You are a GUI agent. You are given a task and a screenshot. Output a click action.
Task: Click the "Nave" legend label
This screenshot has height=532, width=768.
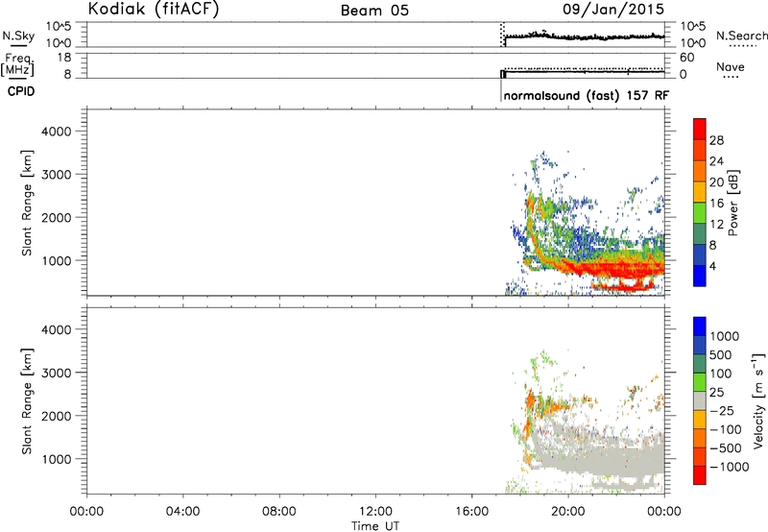(x=731, y=66)
